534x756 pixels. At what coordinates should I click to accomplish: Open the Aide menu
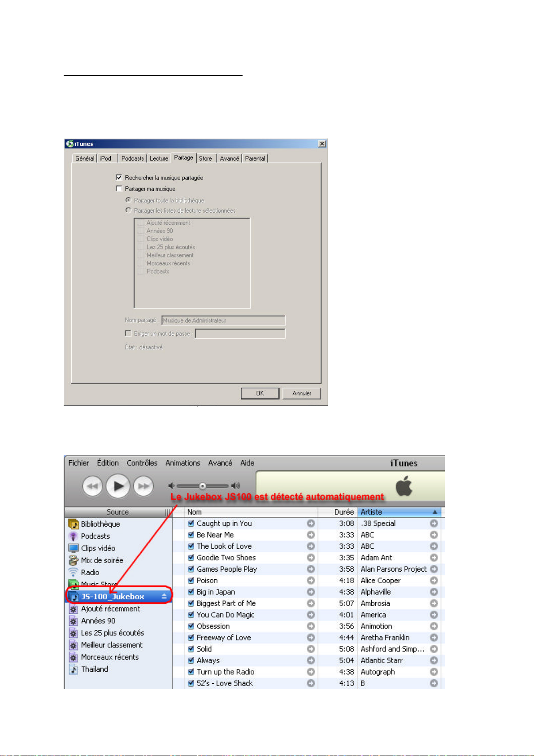click(x=247, y=463)
